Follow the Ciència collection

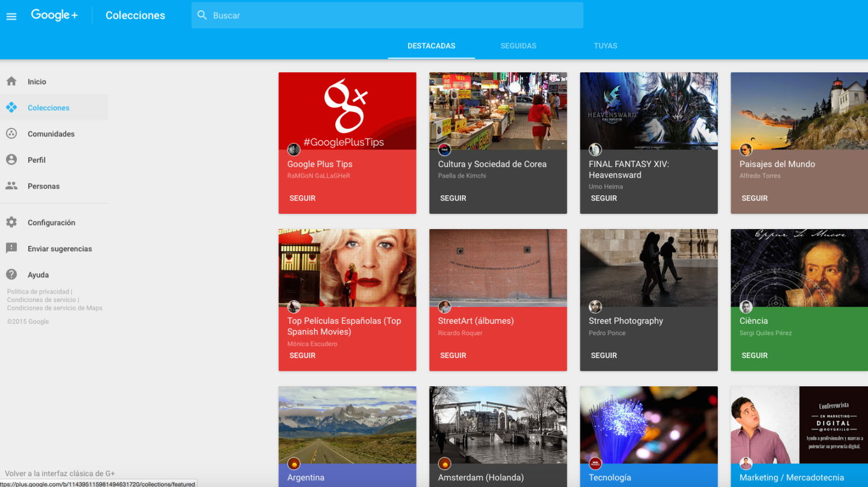[x=755, y=355]
